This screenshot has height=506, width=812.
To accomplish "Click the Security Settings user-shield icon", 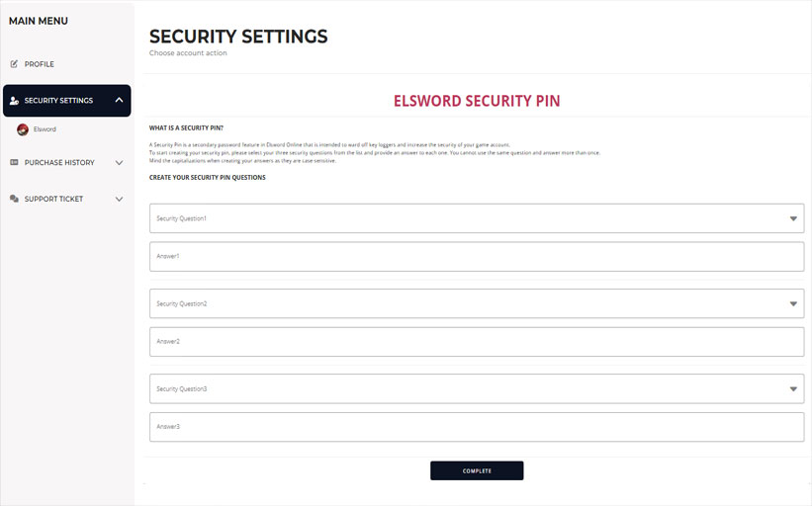I will (x=14, y=101).
